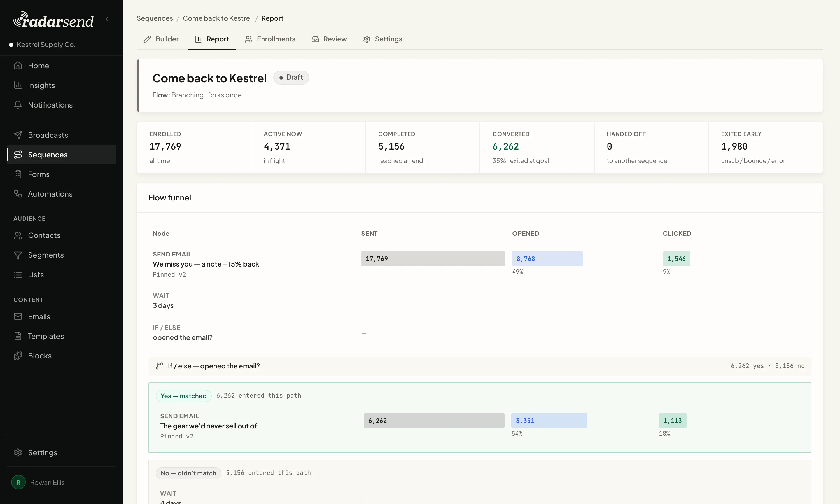
Task: Click the Home house icon
Action: point(18,66)
